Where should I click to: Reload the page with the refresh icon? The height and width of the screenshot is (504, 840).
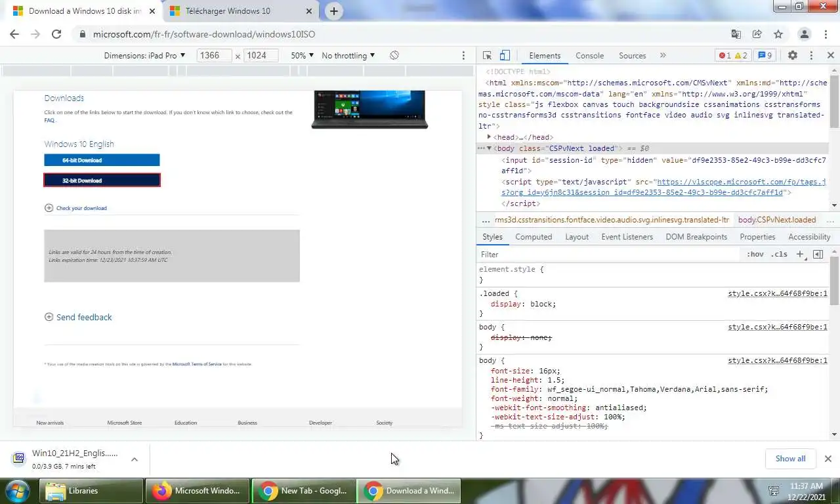(56, 34)
